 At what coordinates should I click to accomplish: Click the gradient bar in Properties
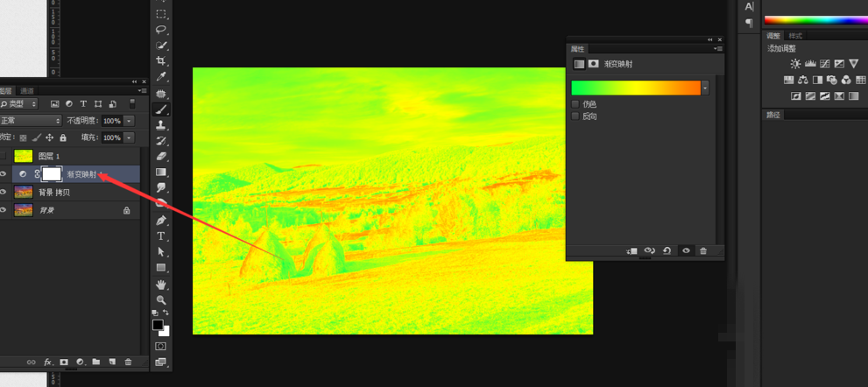pos(636,88)
